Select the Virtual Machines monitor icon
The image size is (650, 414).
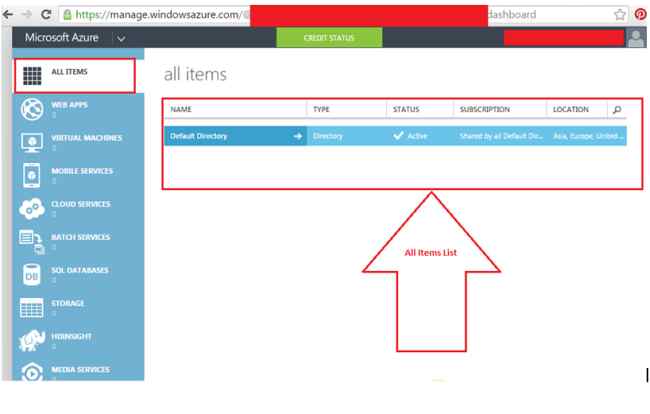click(x=32, y=142)
